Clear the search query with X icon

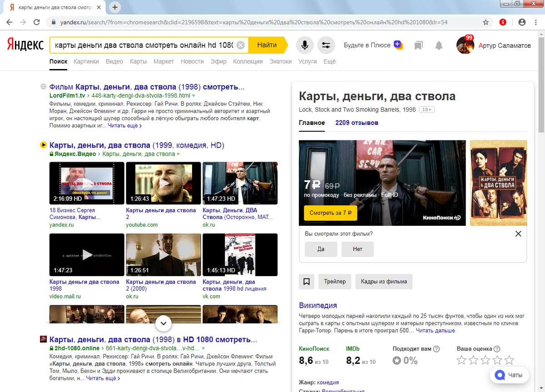coord(241,45)
